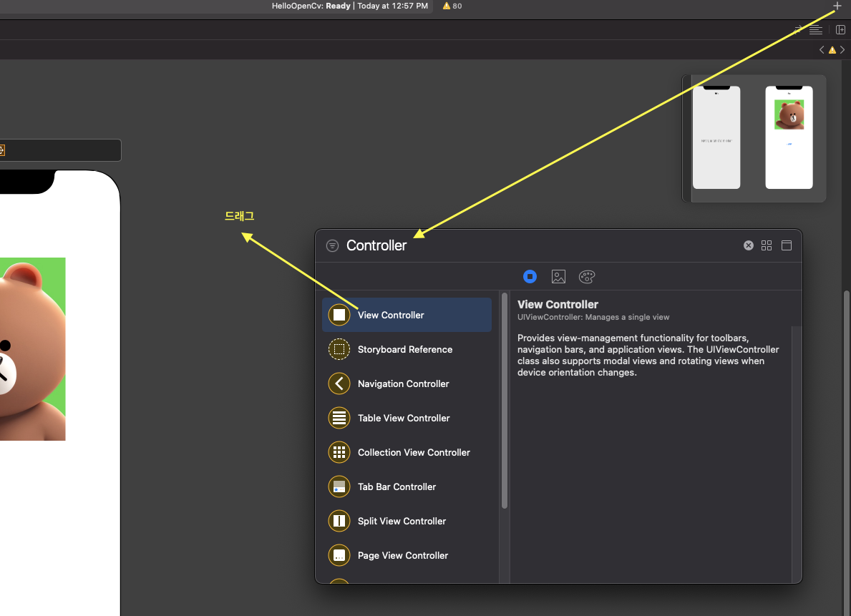Select Table View Controller in the library
The image size is (851, 616).
(407, 418)
